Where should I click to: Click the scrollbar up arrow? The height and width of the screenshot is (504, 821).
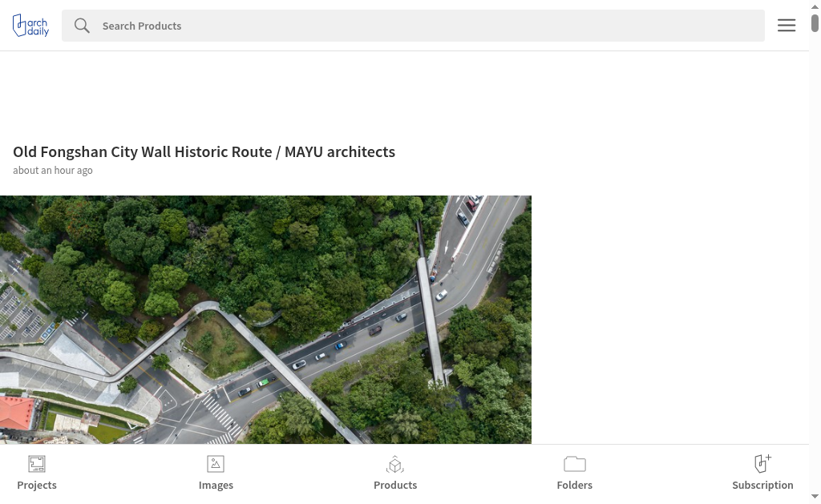[815, 6]
